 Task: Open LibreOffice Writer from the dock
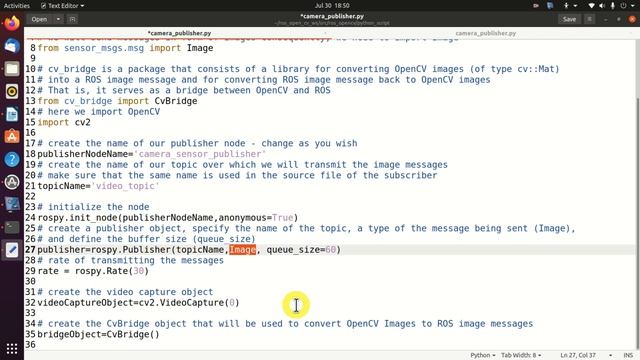12,114
